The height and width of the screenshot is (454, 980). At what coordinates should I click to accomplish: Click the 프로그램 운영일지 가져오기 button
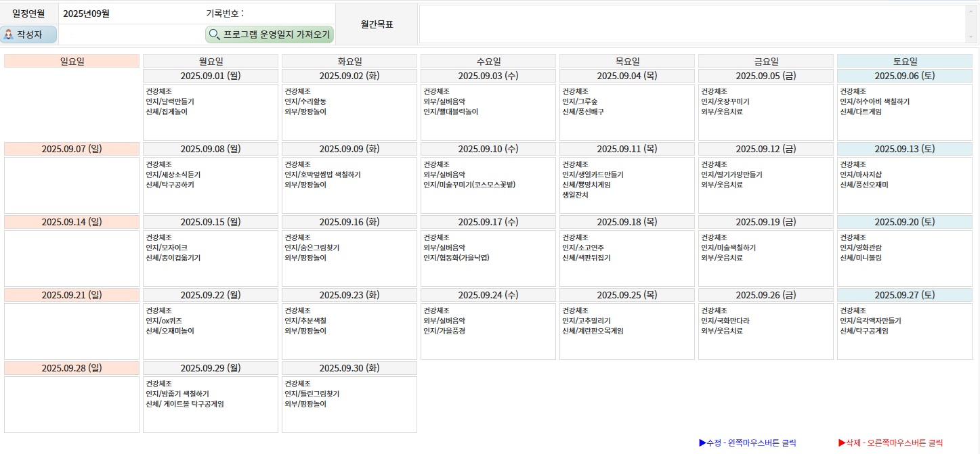(270, 35)
